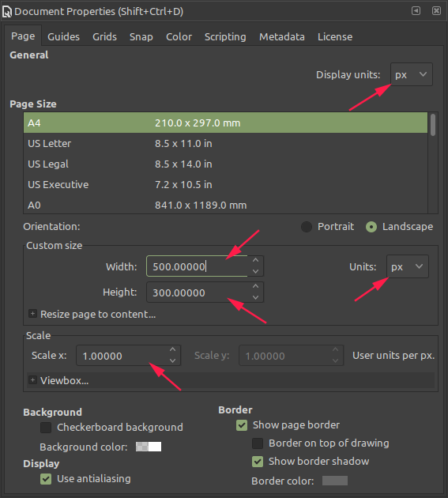The height and width of the screenshot is (498, 448).
Task: Uncheck Use antialiasing option
Action: click(46, 479)
